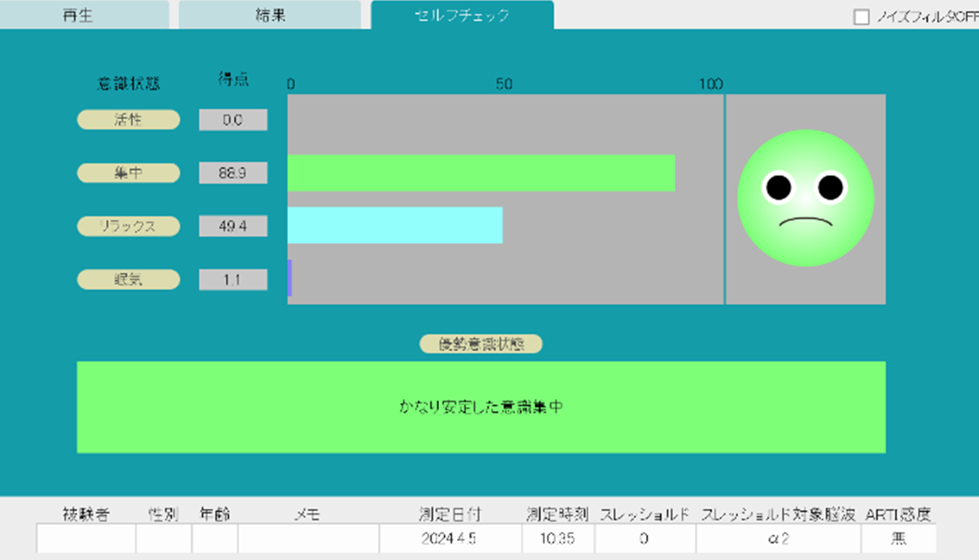Screen dimensions: 979x560
Task: Click the 優勢意識状態 label button
Action: [481, 344]
